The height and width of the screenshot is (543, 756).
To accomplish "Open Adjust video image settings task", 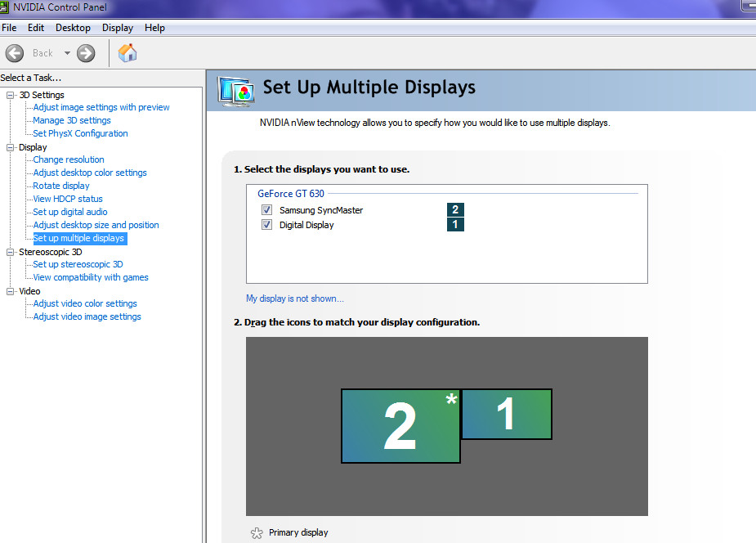I will [x=87, y=316].
